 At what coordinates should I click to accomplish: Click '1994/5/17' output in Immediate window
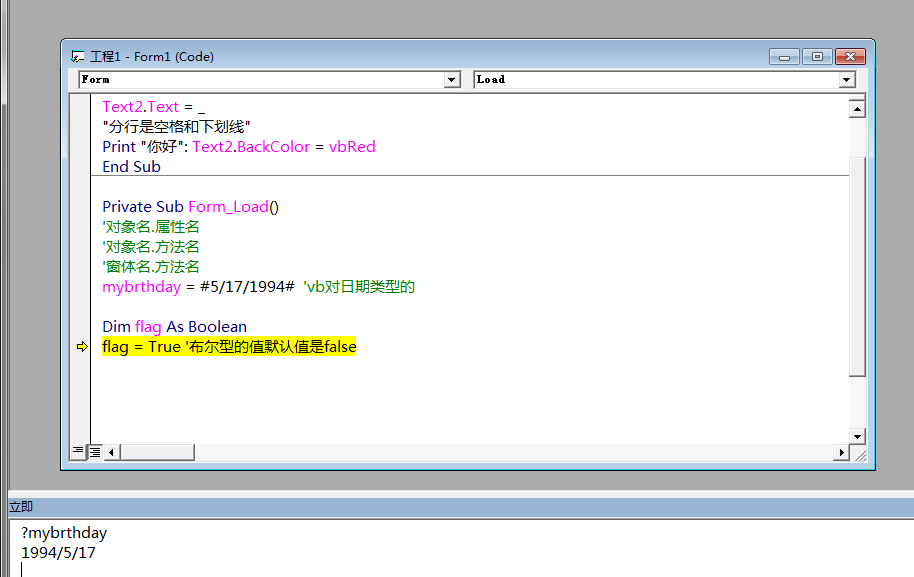pyautogui.click(x=58, y=553)
